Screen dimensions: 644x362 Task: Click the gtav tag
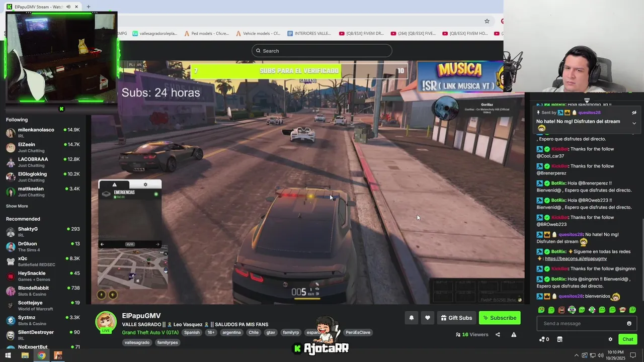(x=271, y=332)
